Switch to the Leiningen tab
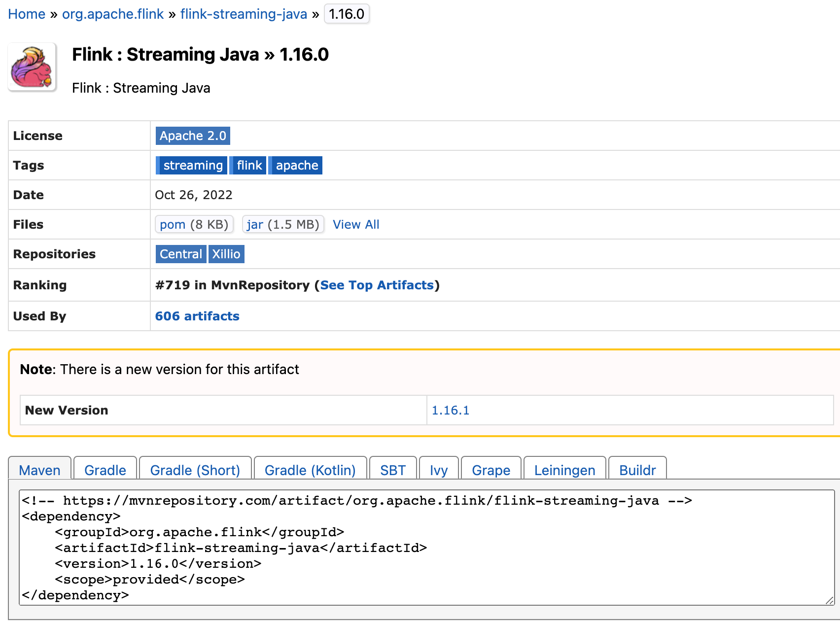The width and height of the screenshot is (840, 621). pyautogui.click(x=564, y=468)
